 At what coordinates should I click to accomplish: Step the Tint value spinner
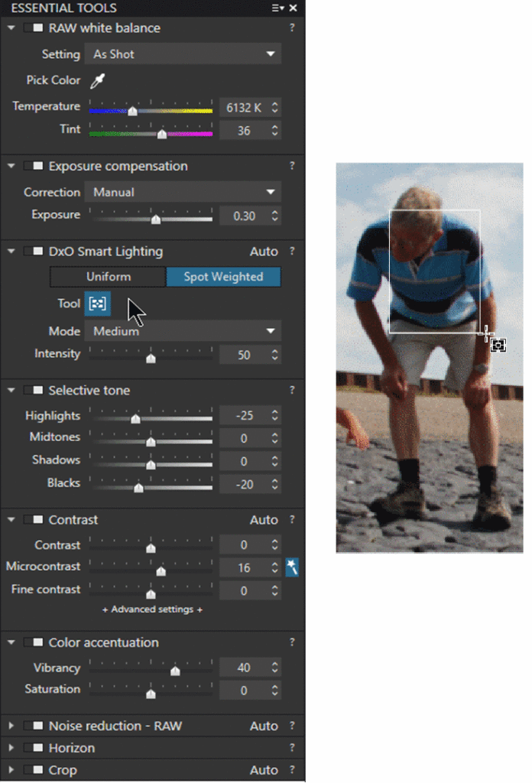pyautogui.click(x=275, y=130)
